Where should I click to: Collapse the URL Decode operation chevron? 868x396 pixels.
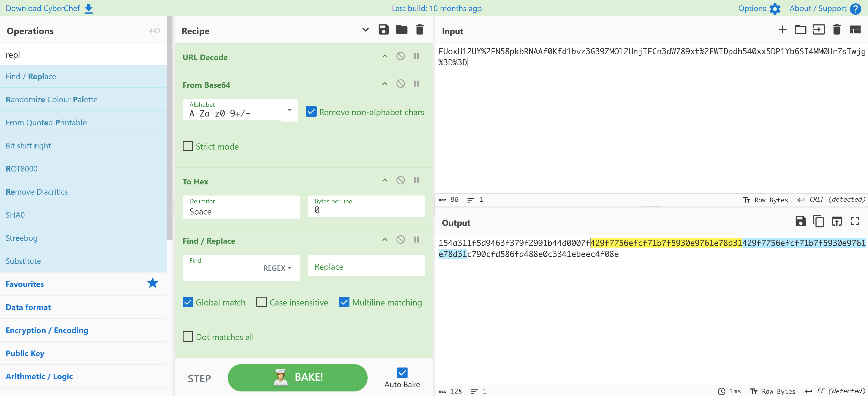coord(384,56)
